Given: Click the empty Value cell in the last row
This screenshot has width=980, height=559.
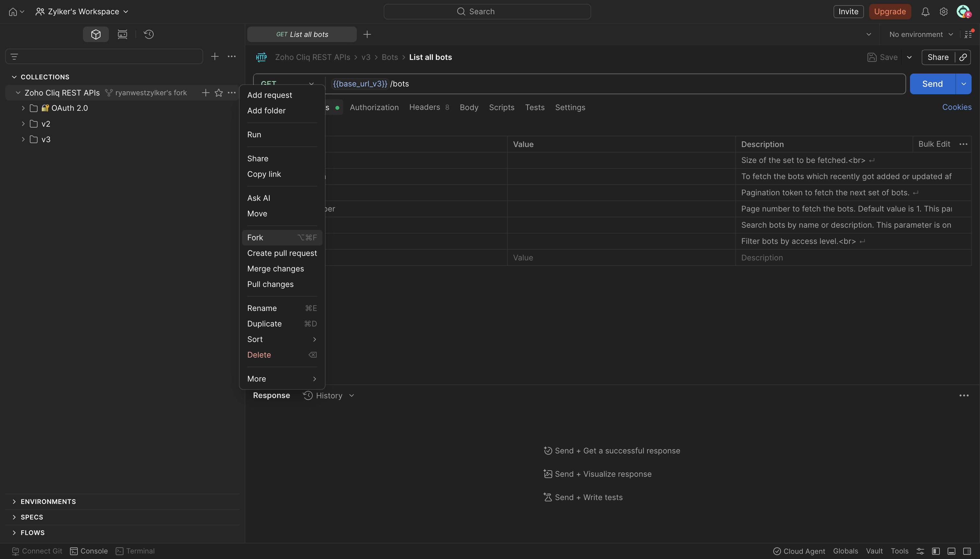Looking at the screenshot, I should click(621, 257).
